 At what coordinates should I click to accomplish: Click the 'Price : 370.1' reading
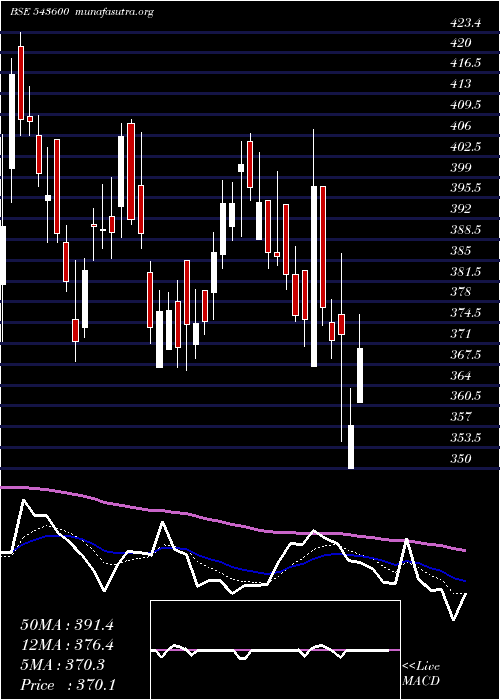pos(67,685)
